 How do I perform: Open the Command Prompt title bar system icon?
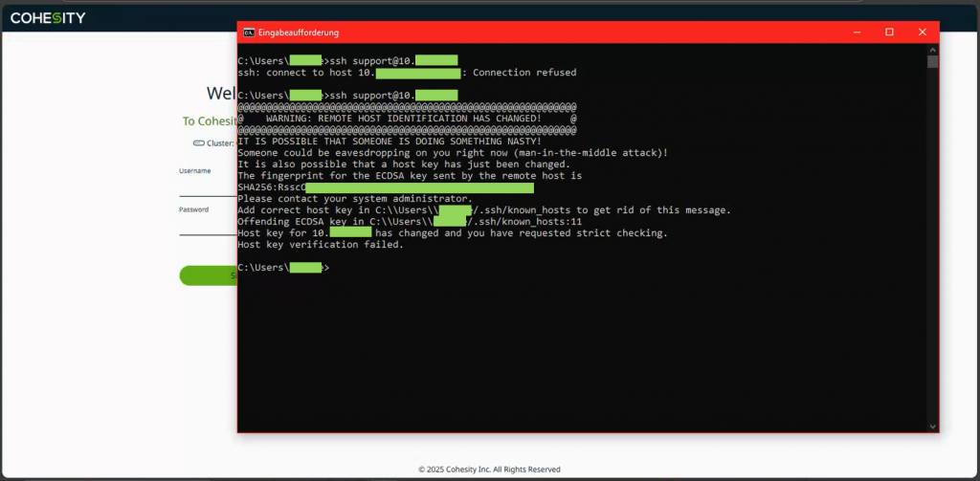click(x=249, y=33)
